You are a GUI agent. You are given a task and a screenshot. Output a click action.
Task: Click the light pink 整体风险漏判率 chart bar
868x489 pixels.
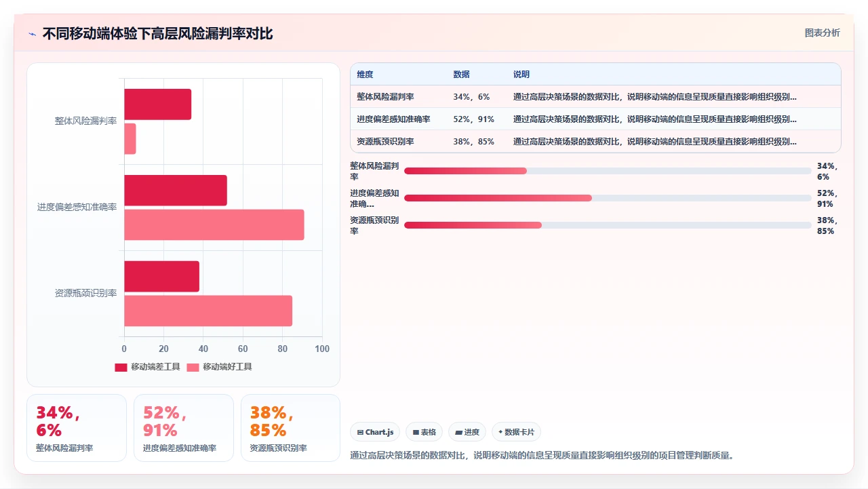pyautogui.click(x=130, y=138)
